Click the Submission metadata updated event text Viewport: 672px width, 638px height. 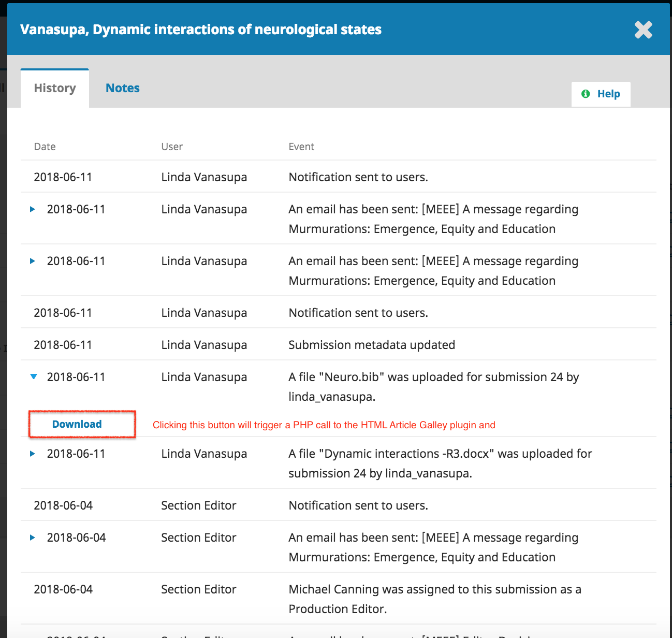[372, 345]
